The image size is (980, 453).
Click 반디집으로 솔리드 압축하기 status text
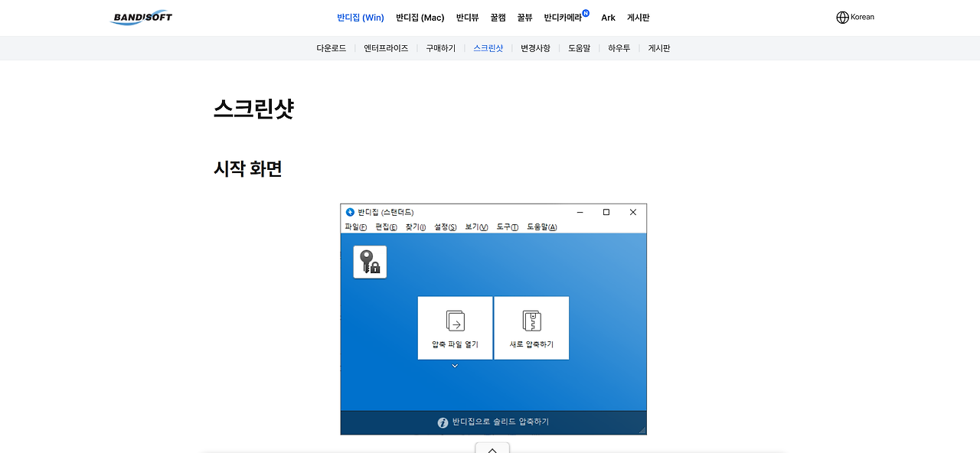(501, 422)
